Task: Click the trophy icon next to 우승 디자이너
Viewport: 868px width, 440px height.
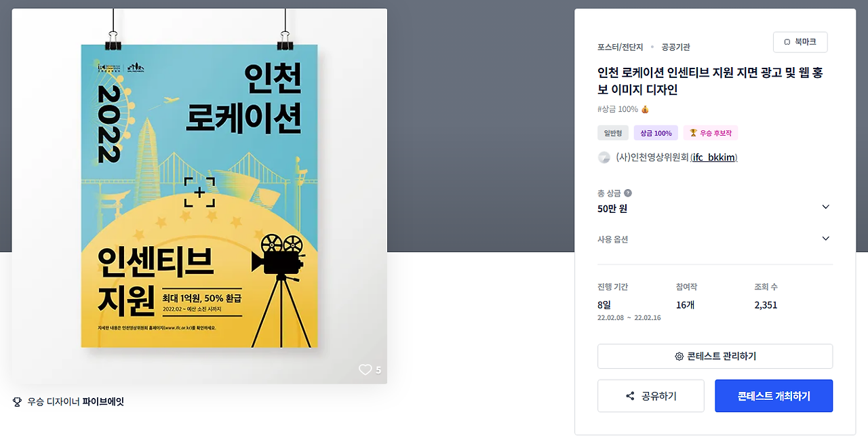Action: 17,401
